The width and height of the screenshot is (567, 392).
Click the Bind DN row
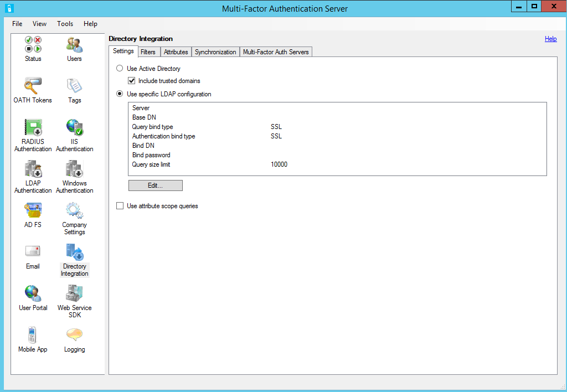(x=337, y=146)
